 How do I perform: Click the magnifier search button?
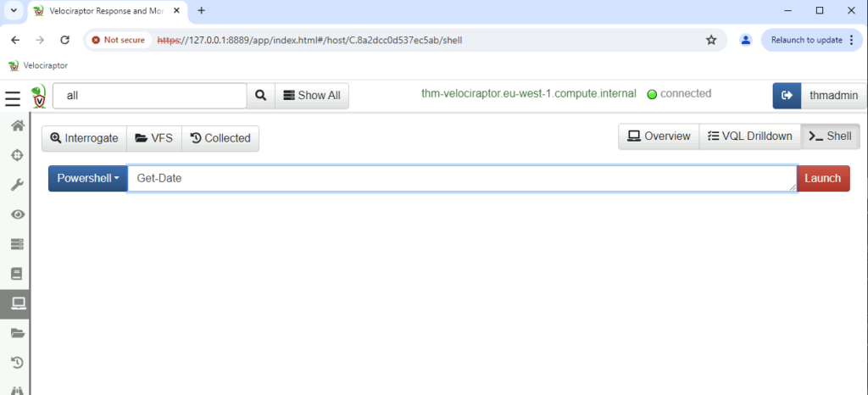260,95
